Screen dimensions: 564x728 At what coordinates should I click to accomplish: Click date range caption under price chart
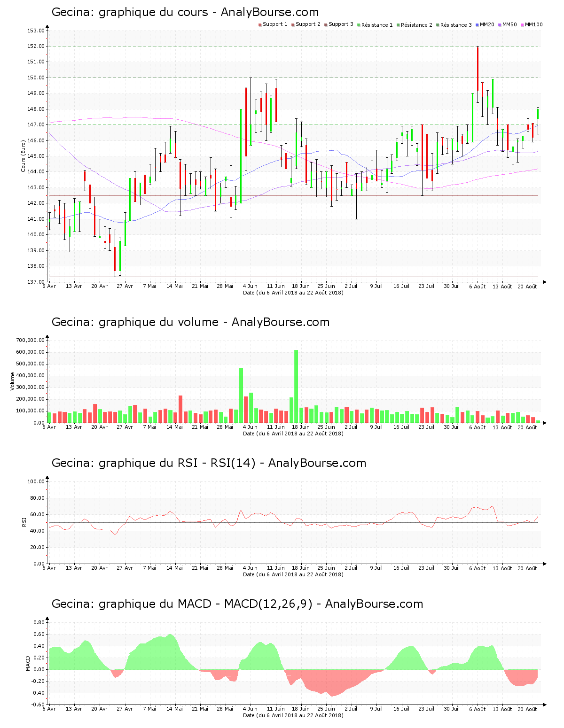click(x=293, y=293)
